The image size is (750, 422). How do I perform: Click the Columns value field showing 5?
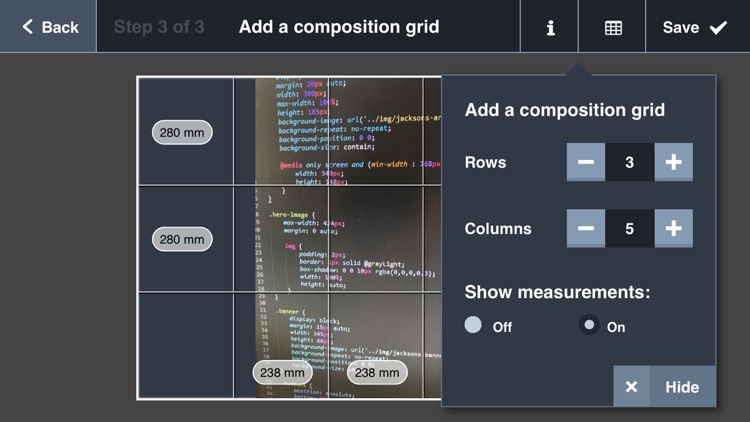click(629, 228)
